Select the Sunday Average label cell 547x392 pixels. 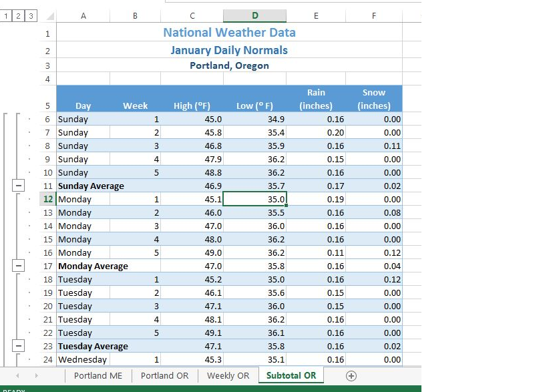83,186
